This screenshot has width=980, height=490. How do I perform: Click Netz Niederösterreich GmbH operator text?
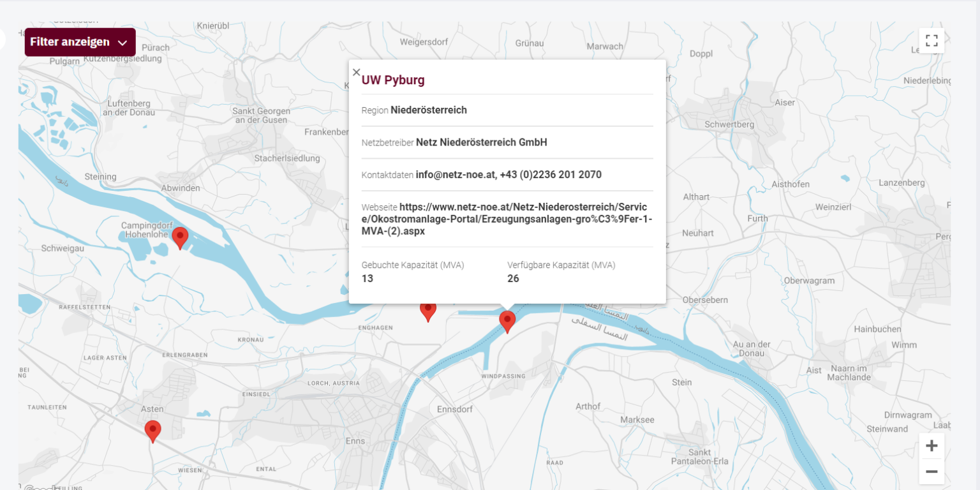pos(482,142)
